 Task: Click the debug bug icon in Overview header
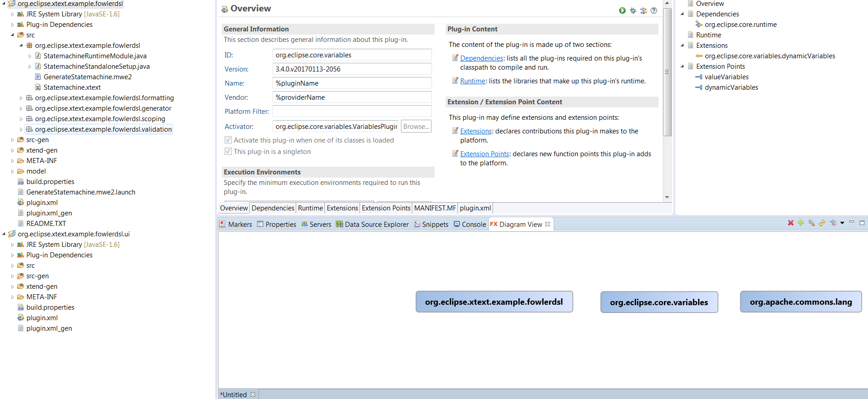point(633,10)
